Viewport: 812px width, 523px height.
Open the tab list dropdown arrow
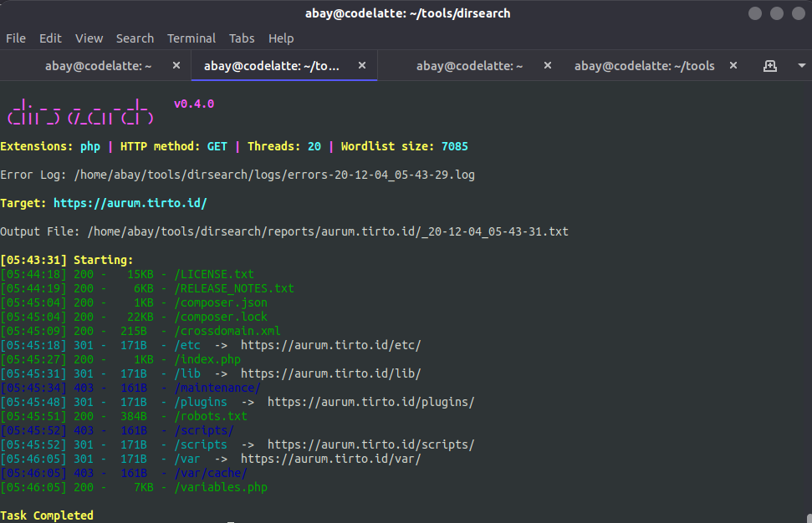[x=800, y=64]
